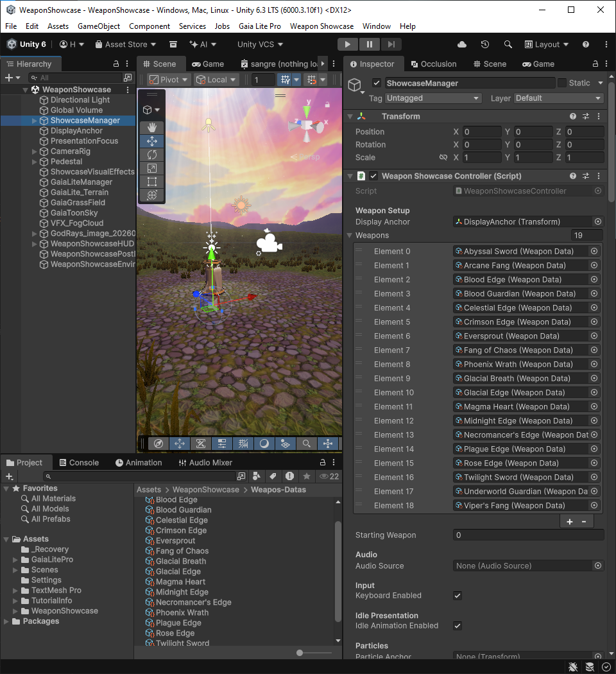
Task: Click the bug debug icon in status bar
Action: 572,667
